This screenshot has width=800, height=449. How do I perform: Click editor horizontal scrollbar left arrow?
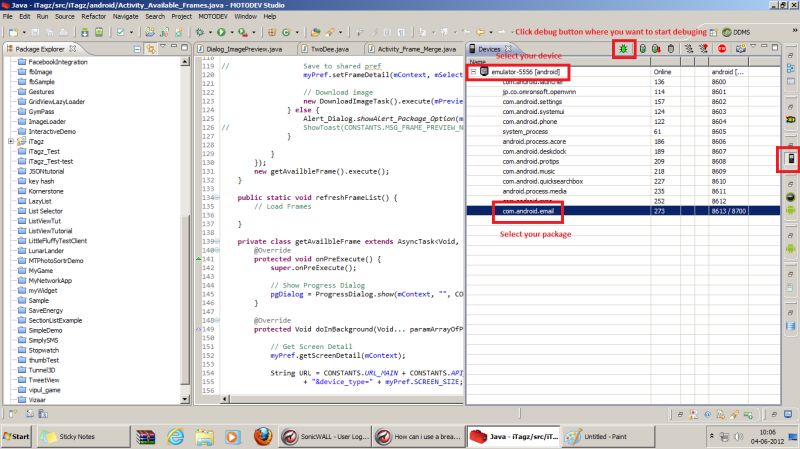pyautogui.click(x=225, y=399)
